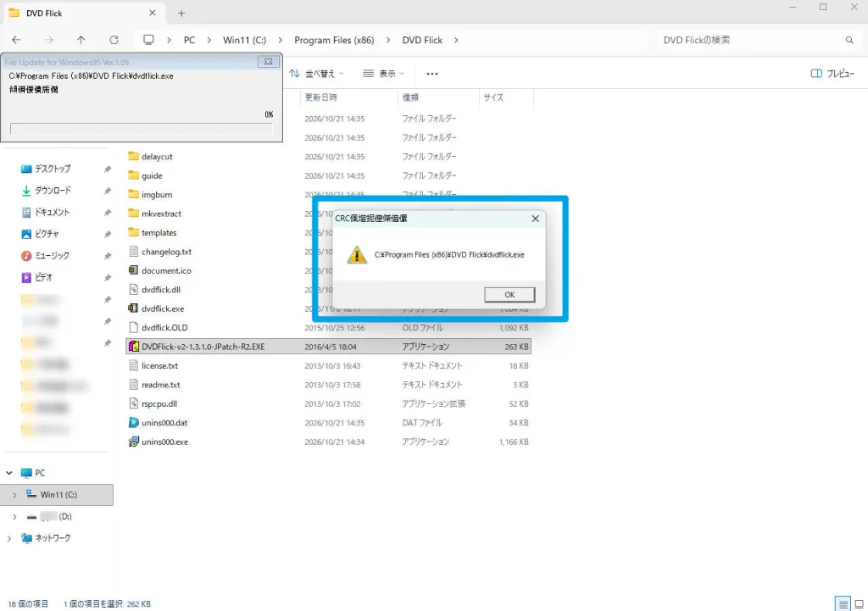The width and height of the screenshot is (868, 611).
Task: Collapse the PC tree node
Action: click(x=9, y=473)
